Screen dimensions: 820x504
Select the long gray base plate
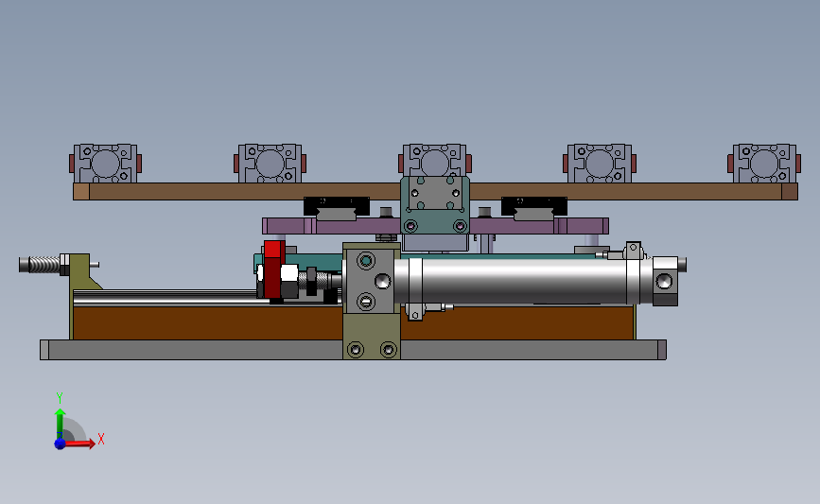click(353, 350)
